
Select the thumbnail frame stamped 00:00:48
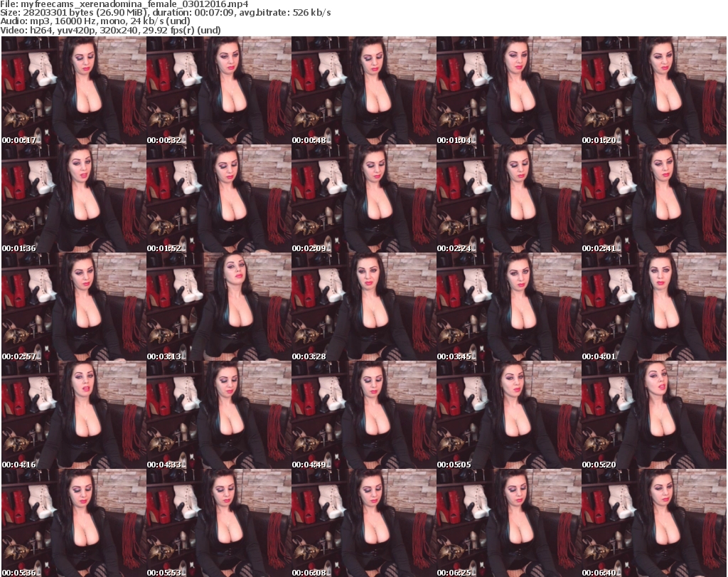[363, 90]
